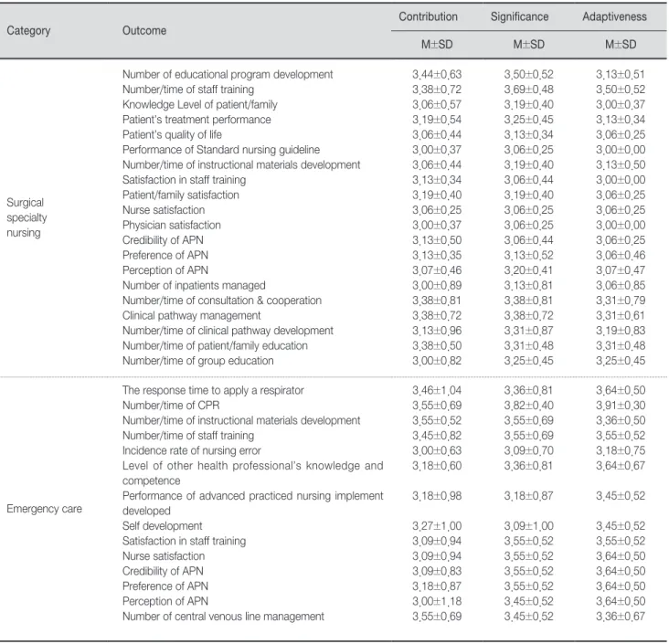Click the value 3.18±0.98
The width and height of the screenshot is (669, 644).
tap(437, 496)
